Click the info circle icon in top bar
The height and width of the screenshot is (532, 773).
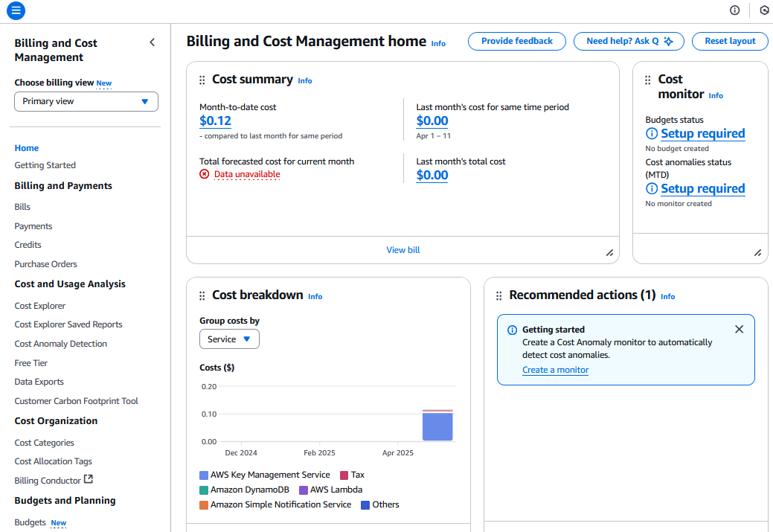(734, 10)
